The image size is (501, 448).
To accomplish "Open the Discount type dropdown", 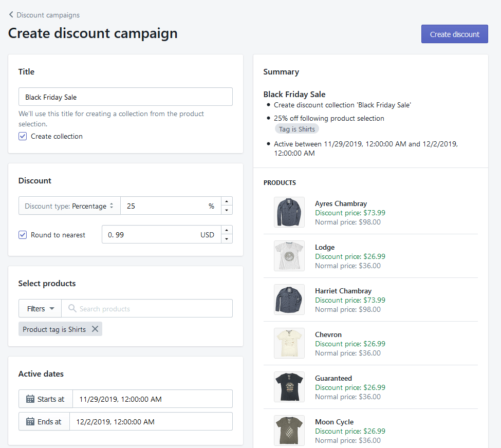I will [x=69, y=206].
